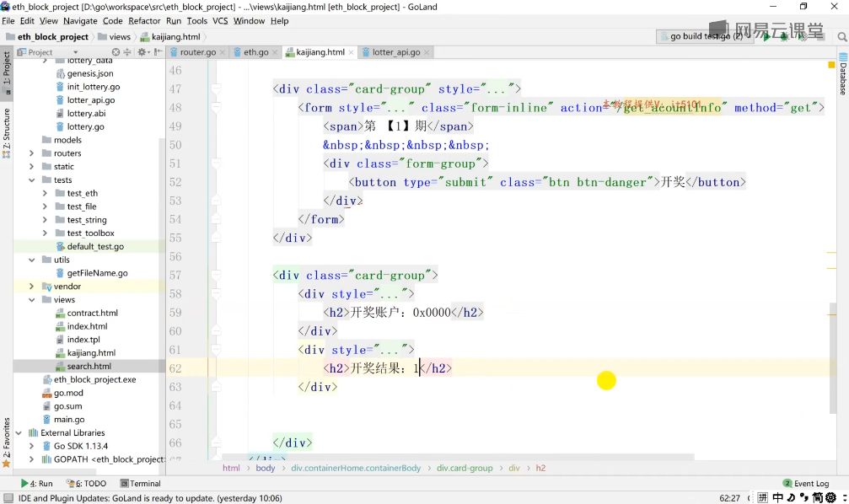Close the eth.go tab
Image resolution: width=849 pixels, height=504 pixels.
(275, 52)
